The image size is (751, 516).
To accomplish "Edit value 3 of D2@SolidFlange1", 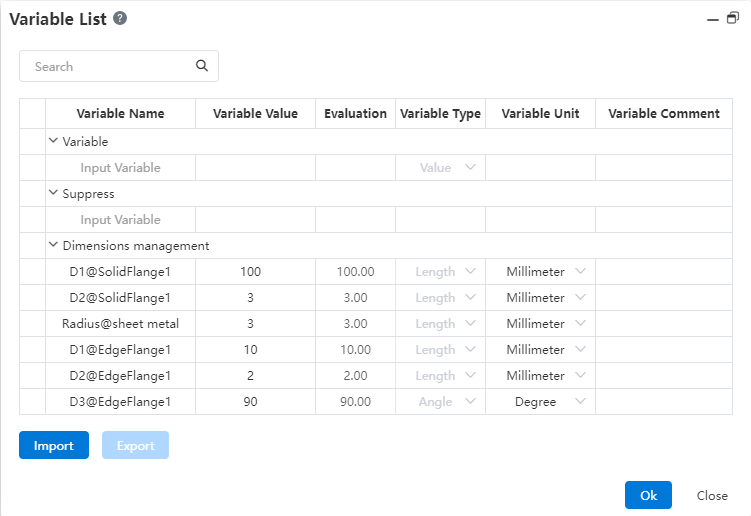I will (x=255, y=298).
